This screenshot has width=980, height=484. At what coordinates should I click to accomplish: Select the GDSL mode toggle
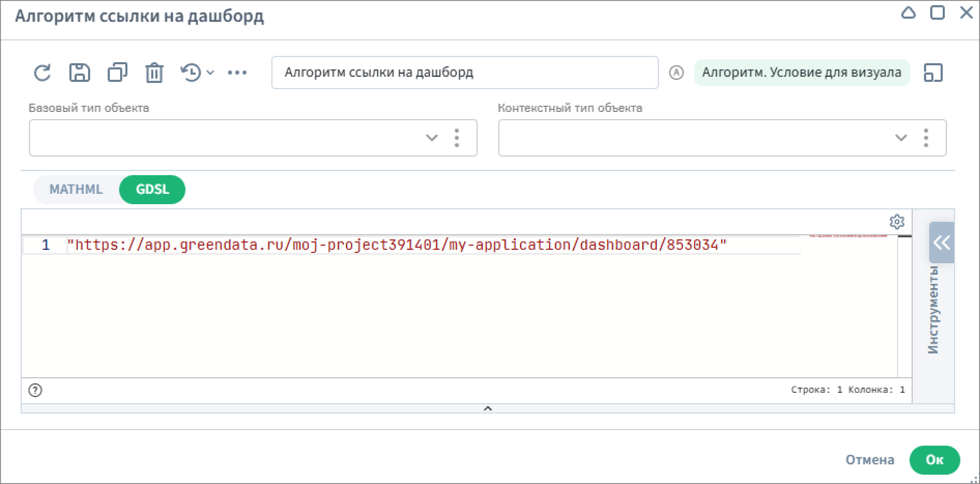click(x=152, y=189)
